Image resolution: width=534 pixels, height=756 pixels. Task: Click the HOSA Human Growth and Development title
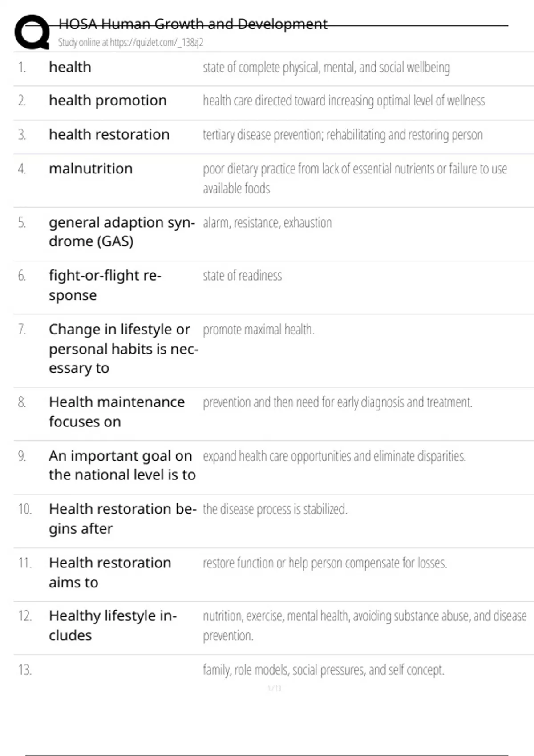[193, 24]
